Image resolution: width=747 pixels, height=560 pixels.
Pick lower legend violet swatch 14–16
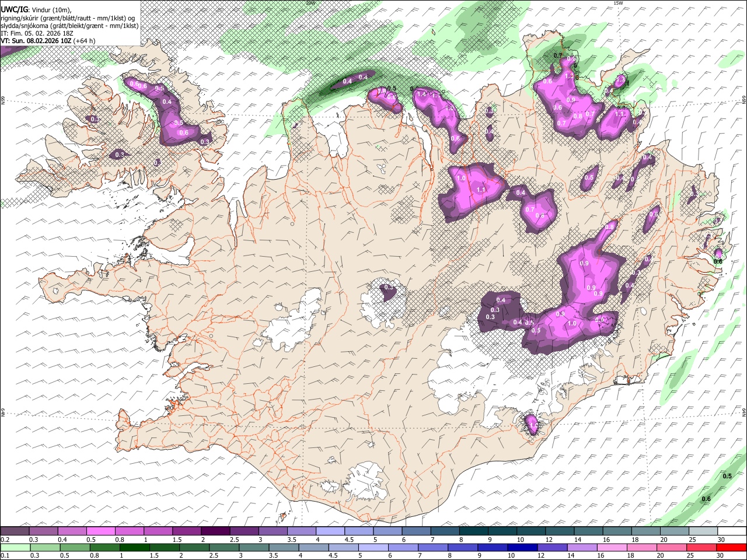582,547
